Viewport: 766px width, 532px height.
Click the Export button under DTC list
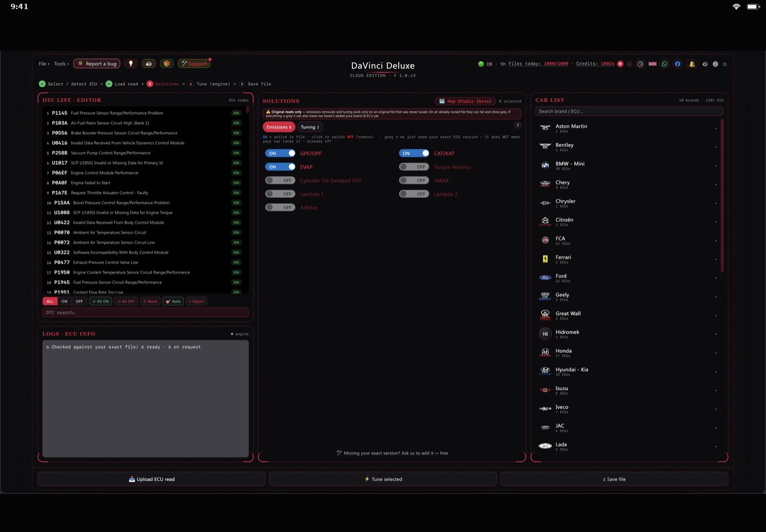[x=196, y=301]
